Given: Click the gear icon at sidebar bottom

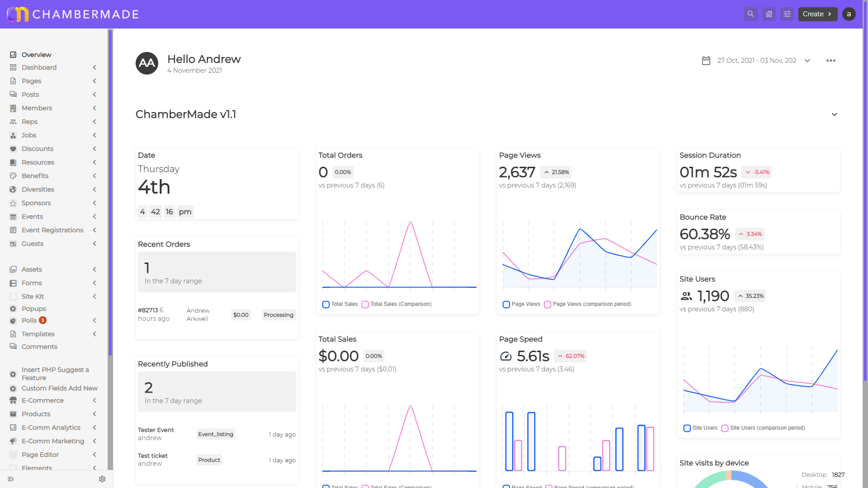Looking at the screenshot, I should [102, 479].
